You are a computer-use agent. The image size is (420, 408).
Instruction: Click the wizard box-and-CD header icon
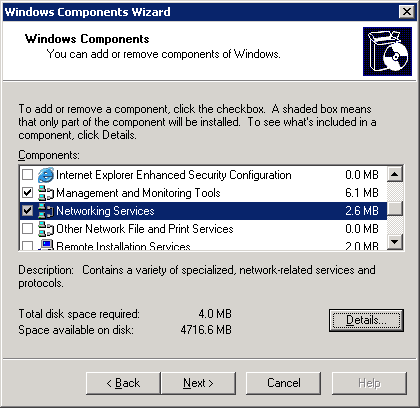tap(387, 52)
